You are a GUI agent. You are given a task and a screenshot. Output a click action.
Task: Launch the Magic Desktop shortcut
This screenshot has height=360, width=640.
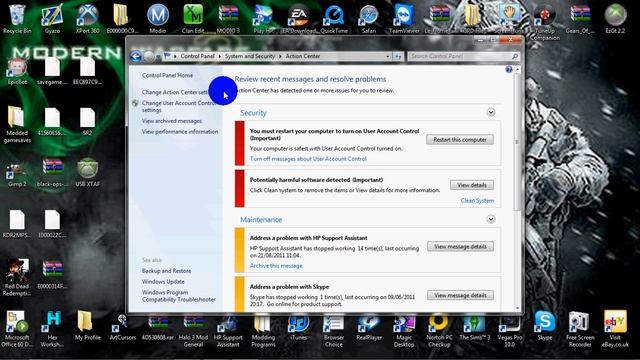tap(404, 330)
